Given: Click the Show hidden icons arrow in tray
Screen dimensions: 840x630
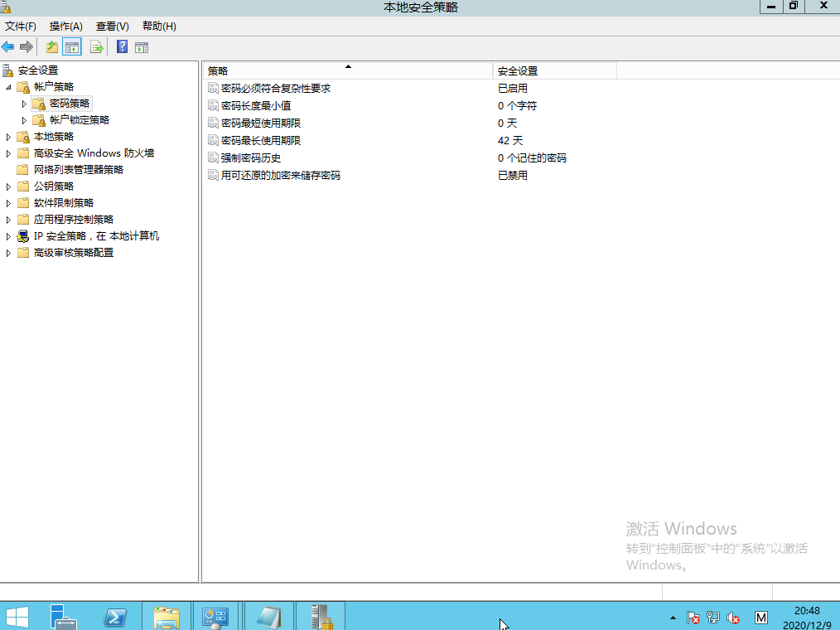Looking at the screenshot, I should tap(672, 618).
